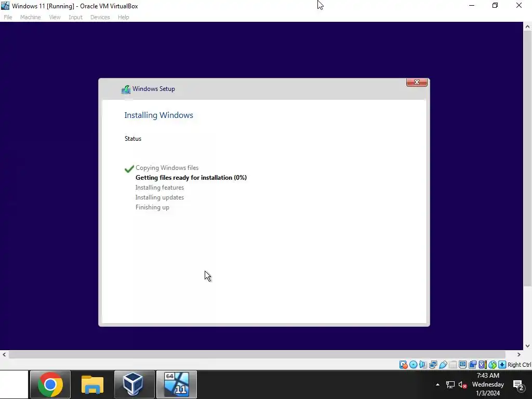Click the Installing Windows heading
This screenshot has height=399, width=532.
[x=158, y=115]
